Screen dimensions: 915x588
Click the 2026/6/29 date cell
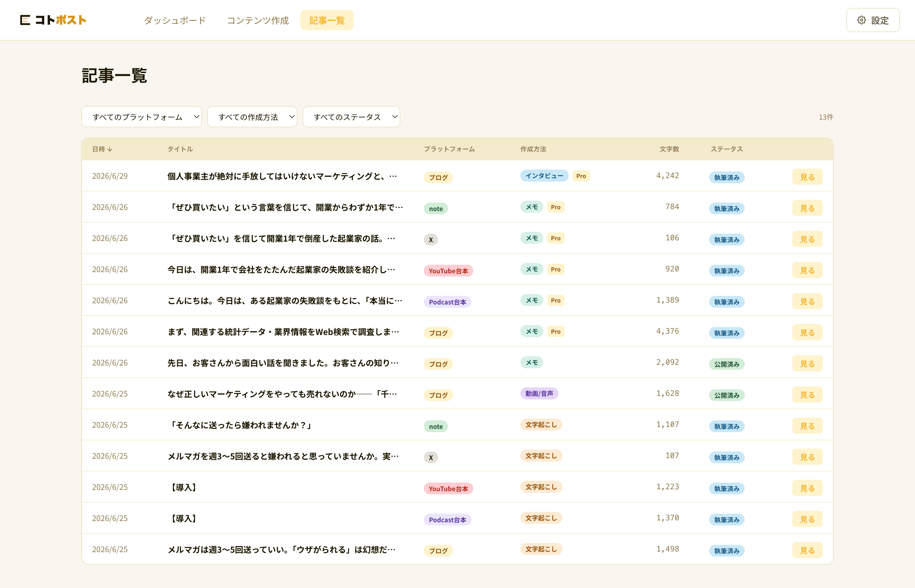tap(110, 176)
